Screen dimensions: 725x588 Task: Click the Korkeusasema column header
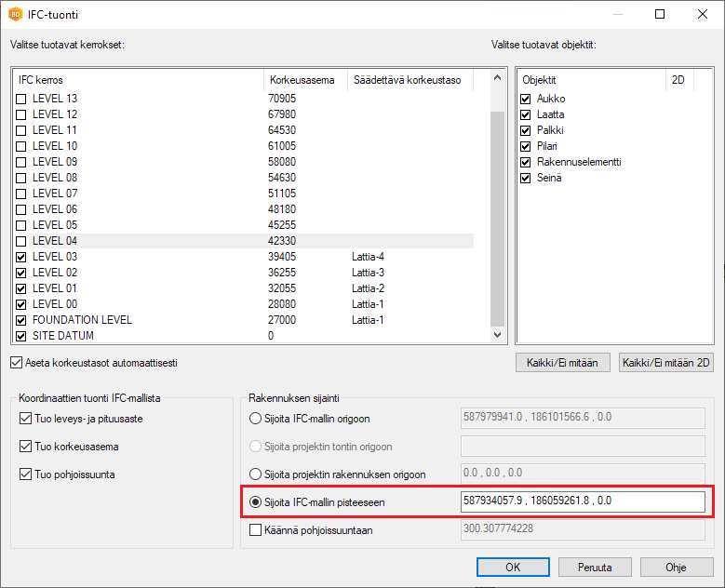tap(303, 80)
